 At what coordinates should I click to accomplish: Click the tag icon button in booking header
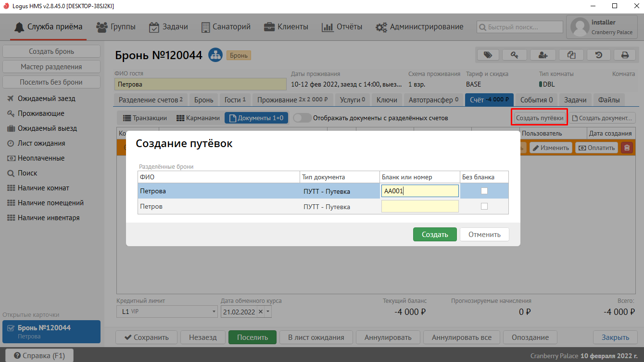488,55
